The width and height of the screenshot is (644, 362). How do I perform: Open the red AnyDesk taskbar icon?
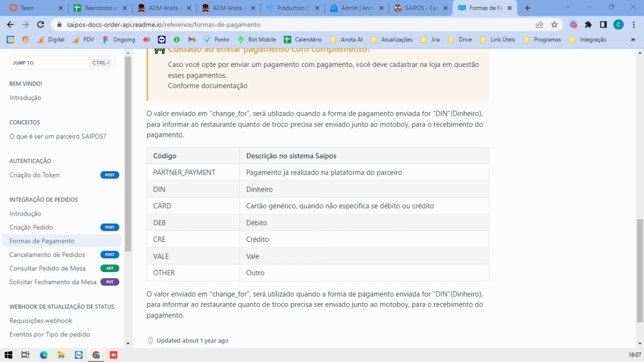tap(113, 355)
